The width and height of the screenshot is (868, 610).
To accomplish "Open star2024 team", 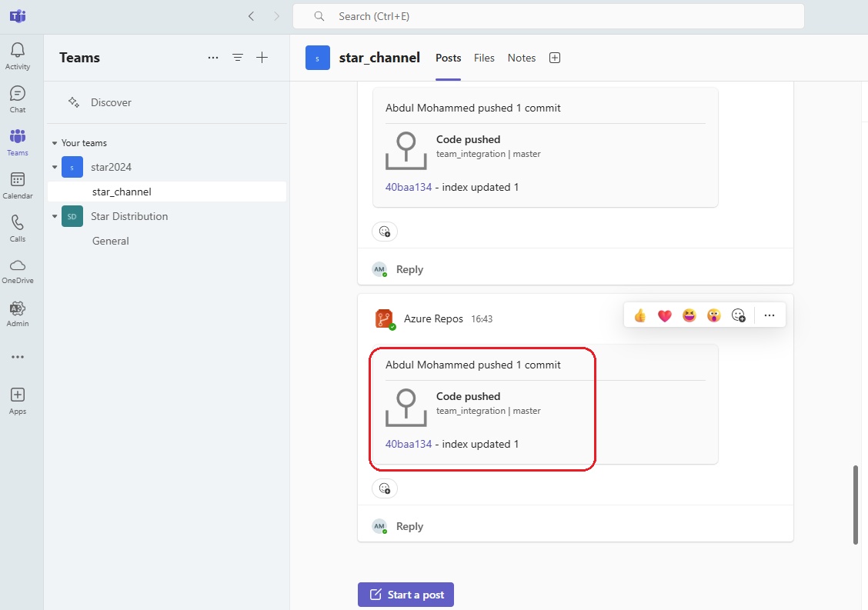I will (112, 167).
